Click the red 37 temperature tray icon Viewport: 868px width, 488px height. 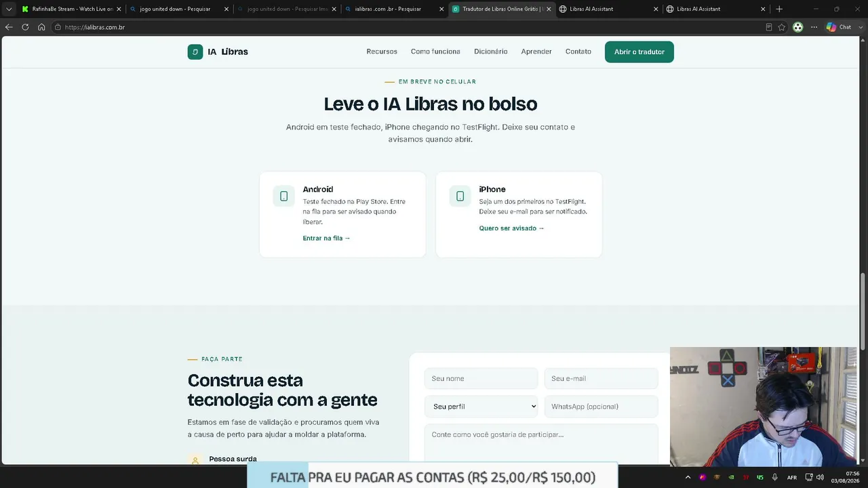pyautogui.click(x=746, y=477)
